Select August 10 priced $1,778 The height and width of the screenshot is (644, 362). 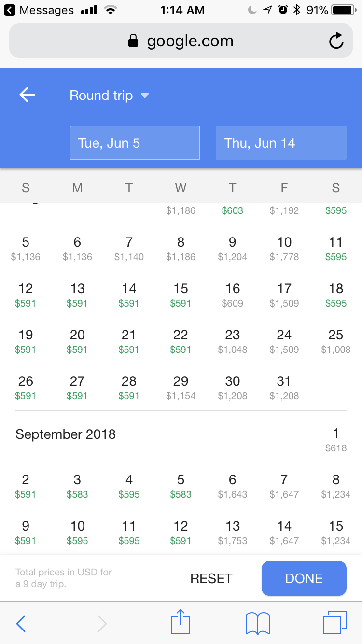click(x=284, y=249)
